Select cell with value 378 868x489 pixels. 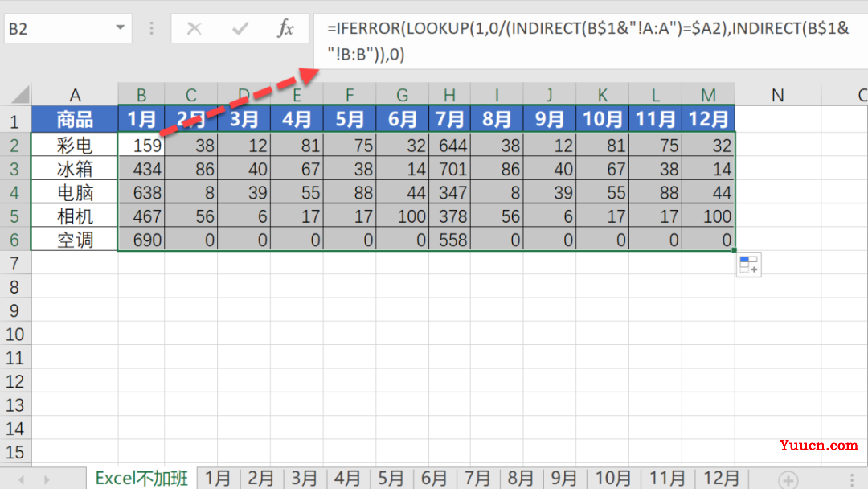click(x=449, y=216)
